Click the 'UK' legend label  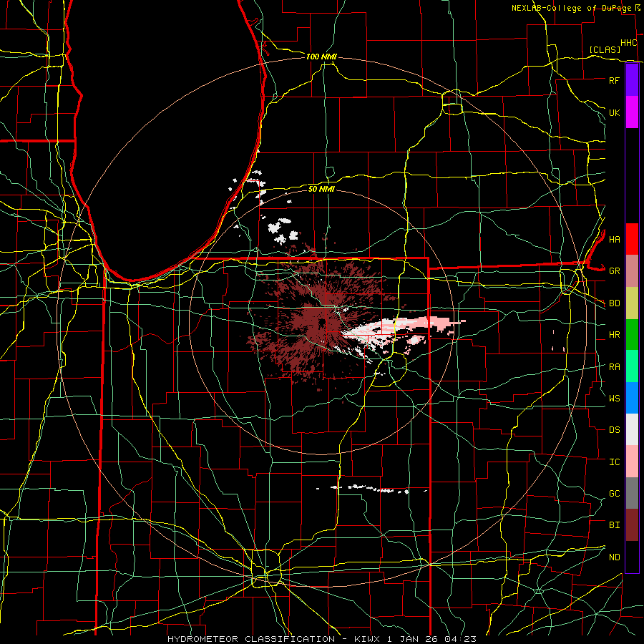point(614,112)
